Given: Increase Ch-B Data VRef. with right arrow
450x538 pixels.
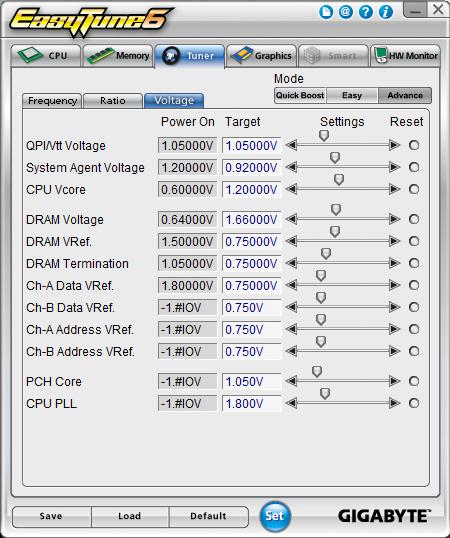Looking at the screenshot, I should pyautogui.click(x=394, y=307).
